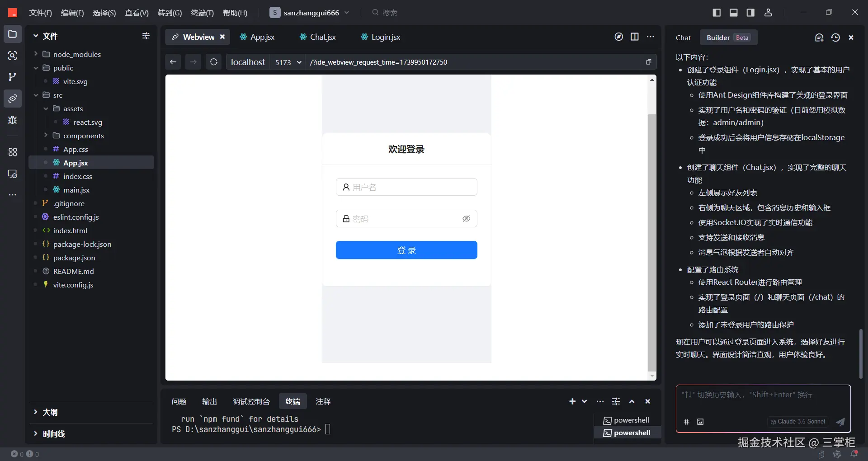Open the sanzhanggui666 project dropdown
This screenshot has height=461, width=868.
pyautogui.click(x=310, y=13)
